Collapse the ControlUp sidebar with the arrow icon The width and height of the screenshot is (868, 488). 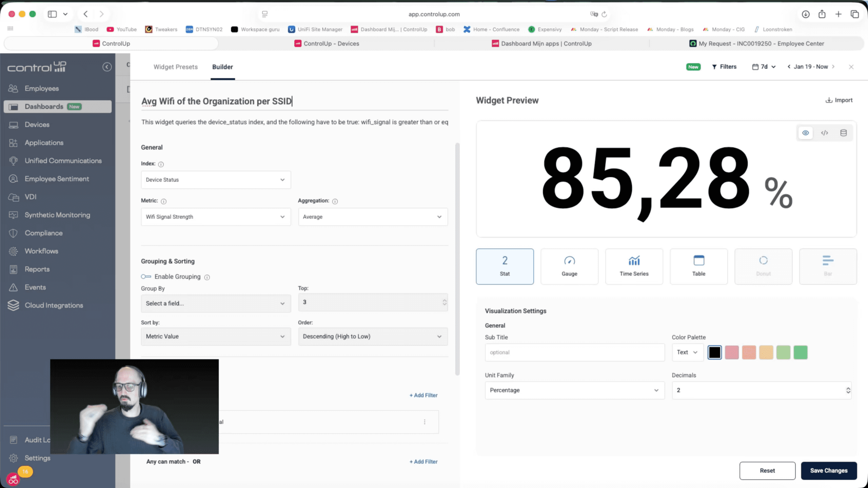coord(107,67)
